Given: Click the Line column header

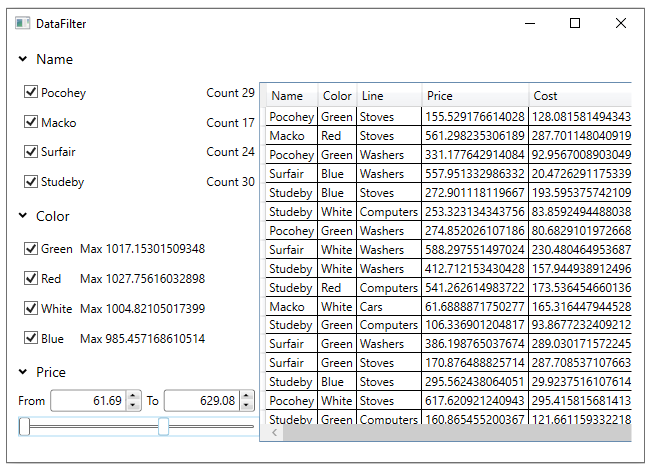Looking at the screenshot, I should pyautogui.click(x=372, y=96).
